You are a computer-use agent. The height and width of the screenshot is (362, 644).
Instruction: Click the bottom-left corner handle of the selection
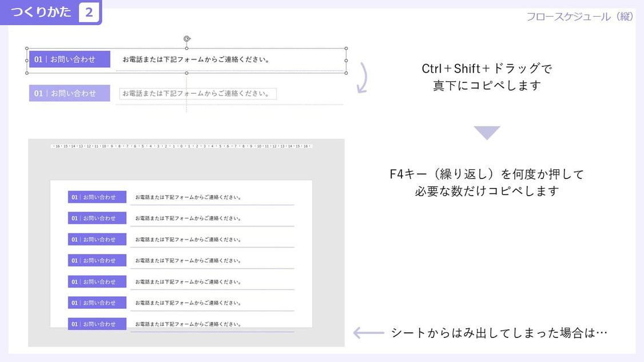[x=27, y=73]
